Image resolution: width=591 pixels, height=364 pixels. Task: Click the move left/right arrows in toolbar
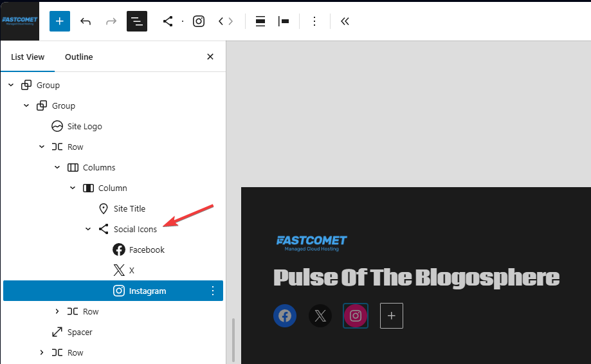click(x=226, y=21)
